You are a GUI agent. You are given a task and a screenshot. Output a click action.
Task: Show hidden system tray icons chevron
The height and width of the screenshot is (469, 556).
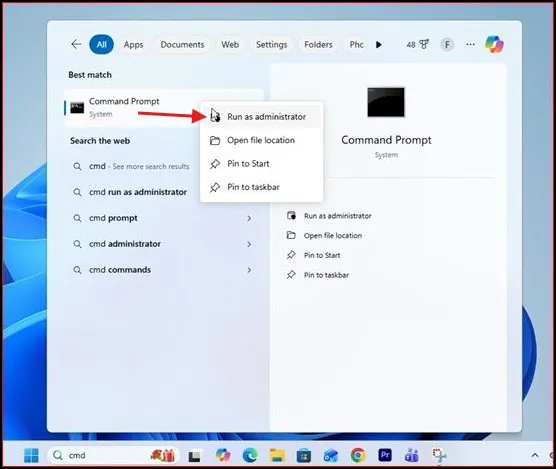click(x=535, y=455)
